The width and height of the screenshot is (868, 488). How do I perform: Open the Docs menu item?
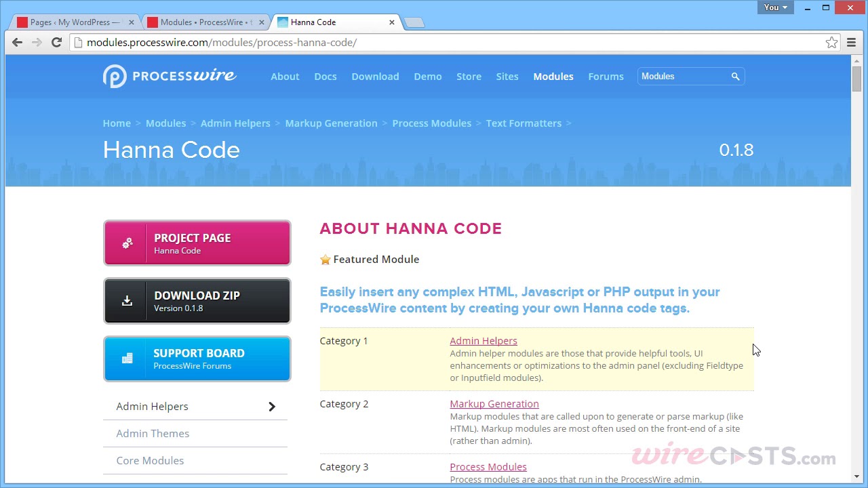325,77
